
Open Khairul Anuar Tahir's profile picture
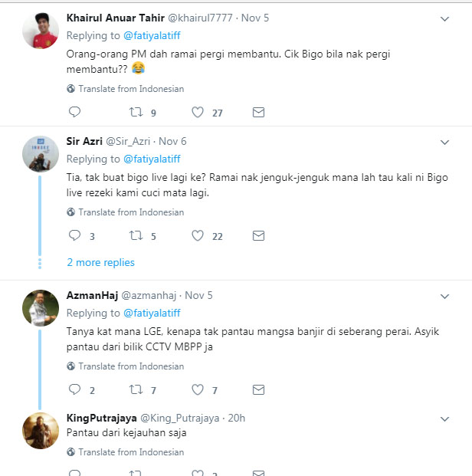tap(41, 31)
